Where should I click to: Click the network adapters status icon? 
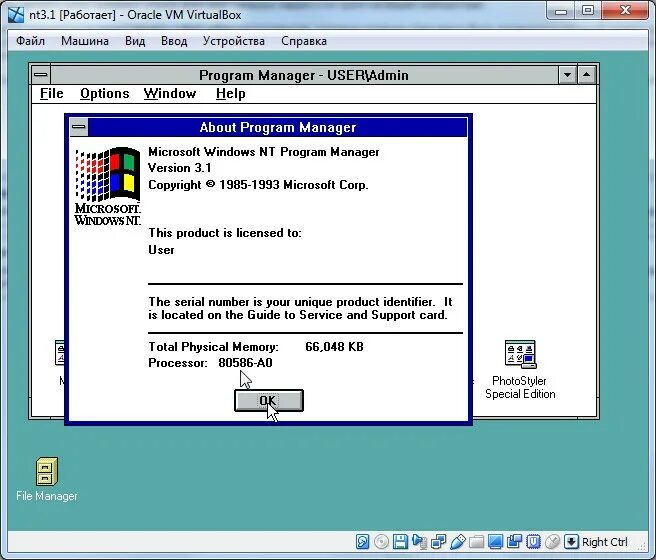coord(438,542)
